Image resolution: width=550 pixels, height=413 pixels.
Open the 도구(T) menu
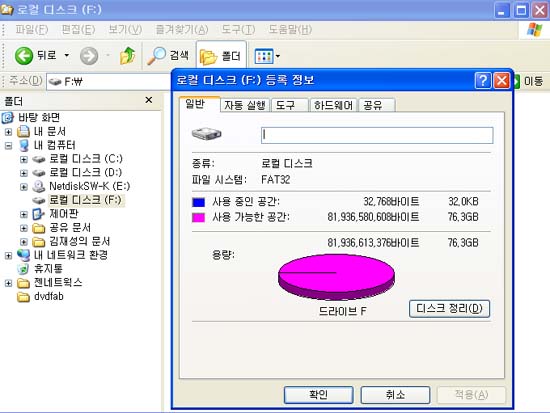coord(238,30)
